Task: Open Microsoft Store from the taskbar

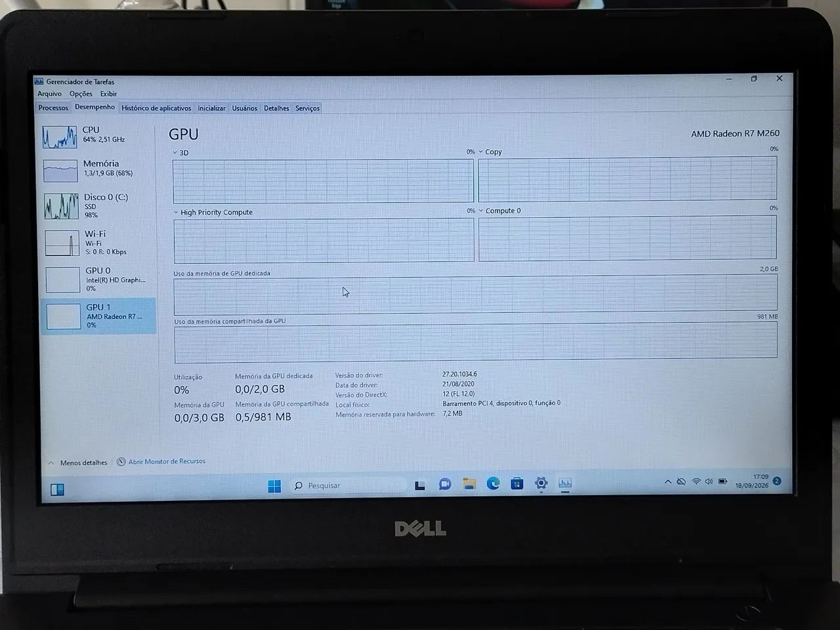Action: (x=517, y=484)
